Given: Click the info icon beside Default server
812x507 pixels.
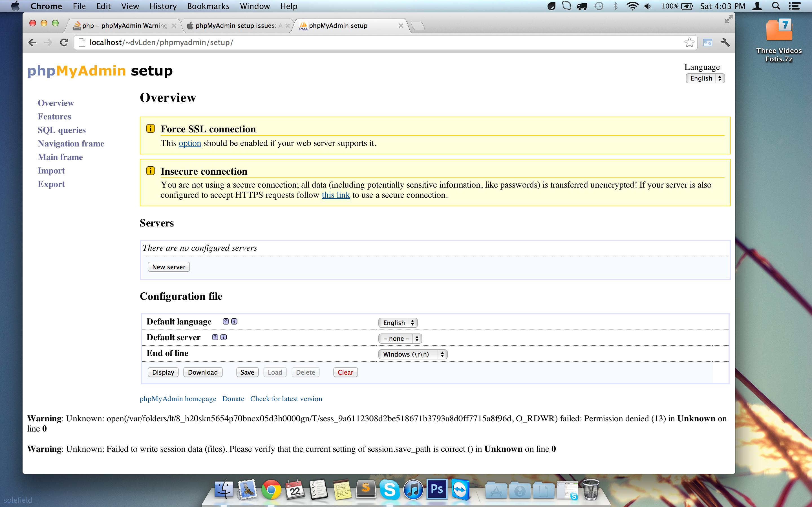Looking at the screenshot, I should coord(224,337).
